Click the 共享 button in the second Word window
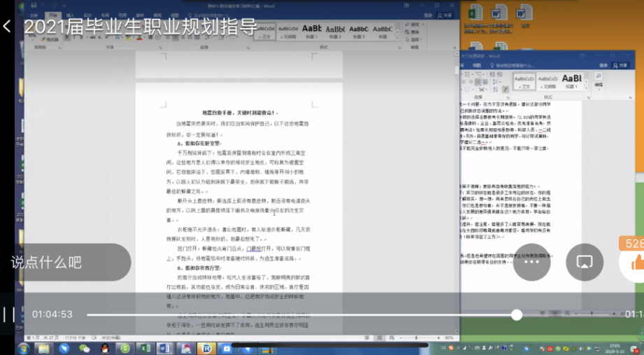Viewport: 644px width, 355px height. point(619,65)
